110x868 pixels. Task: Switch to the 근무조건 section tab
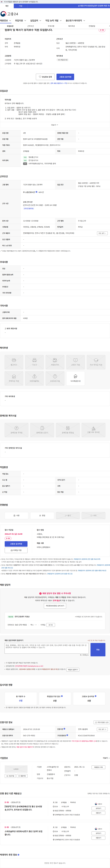[x=30, y=26]
